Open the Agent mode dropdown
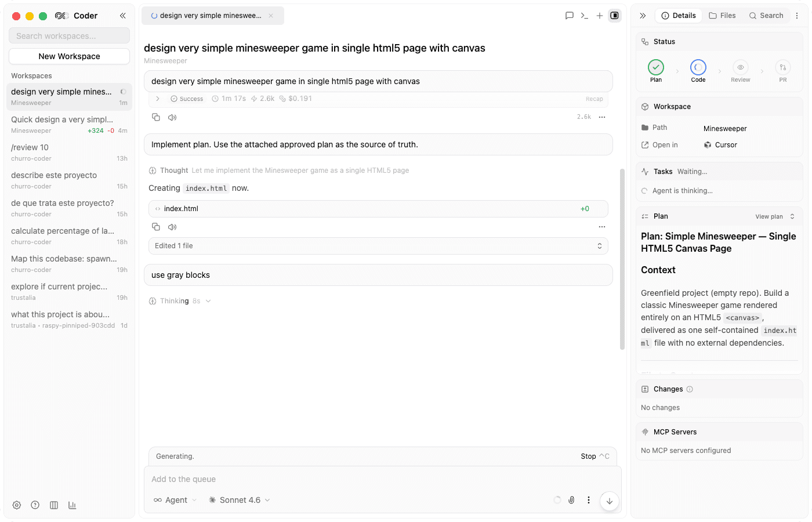Viewport: 812px width, 522px height. pos(175,500)
